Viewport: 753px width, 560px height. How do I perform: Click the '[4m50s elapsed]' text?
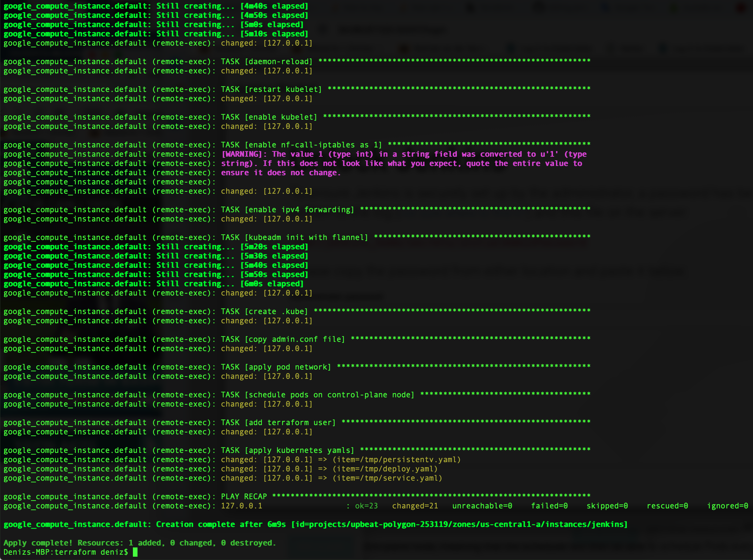(x=274, y=16)
